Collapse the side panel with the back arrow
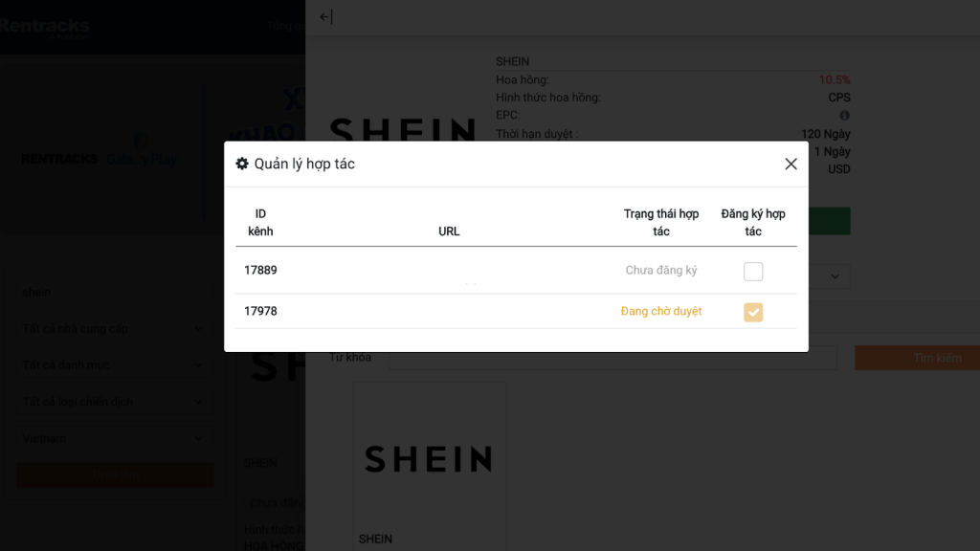Image resolution: width=980 pixels, height=551 pixels. 325,16
